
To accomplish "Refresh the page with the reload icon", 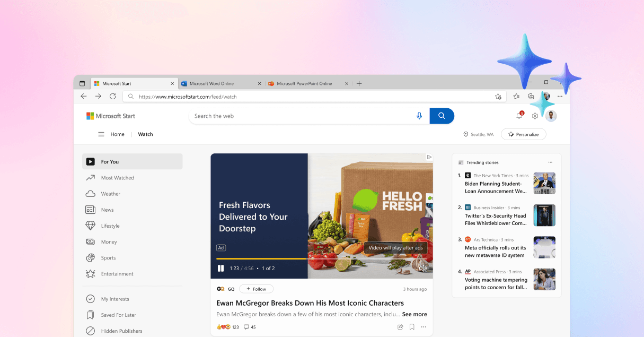I will click(x=113, y=97).
